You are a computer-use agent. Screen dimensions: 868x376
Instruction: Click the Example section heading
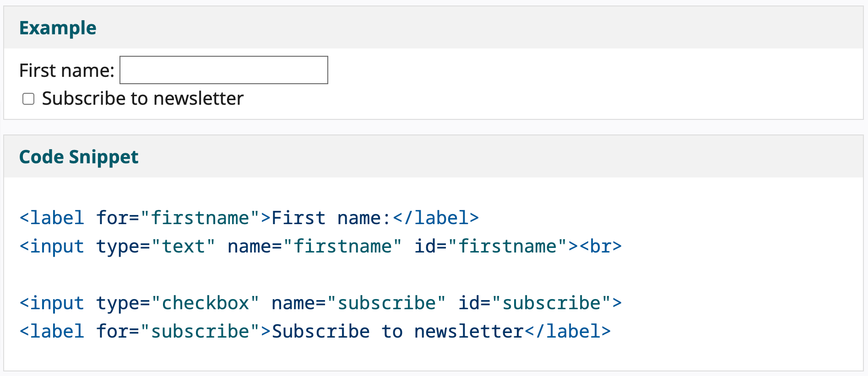(58, 27)
